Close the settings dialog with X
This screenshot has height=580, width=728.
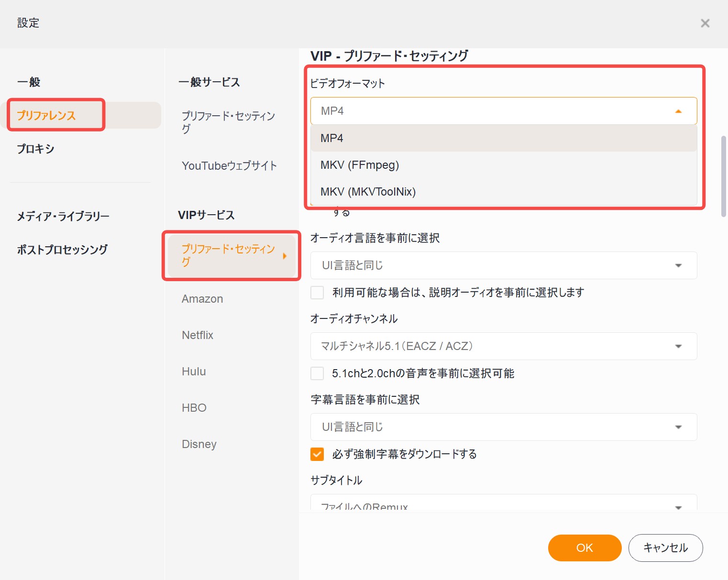click(705, 23)
